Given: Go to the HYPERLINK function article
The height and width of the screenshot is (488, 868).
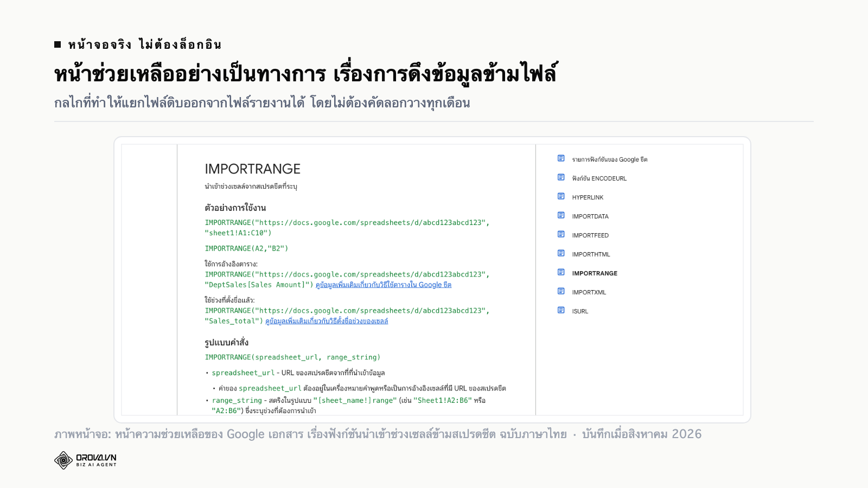Looking at the screenshot, I should pyautogui.click(x=588, y=197).
